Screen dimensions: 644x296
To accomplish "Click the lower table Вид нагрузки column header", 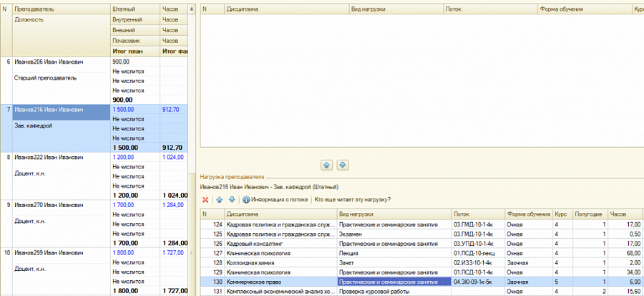I will point(395,214).
